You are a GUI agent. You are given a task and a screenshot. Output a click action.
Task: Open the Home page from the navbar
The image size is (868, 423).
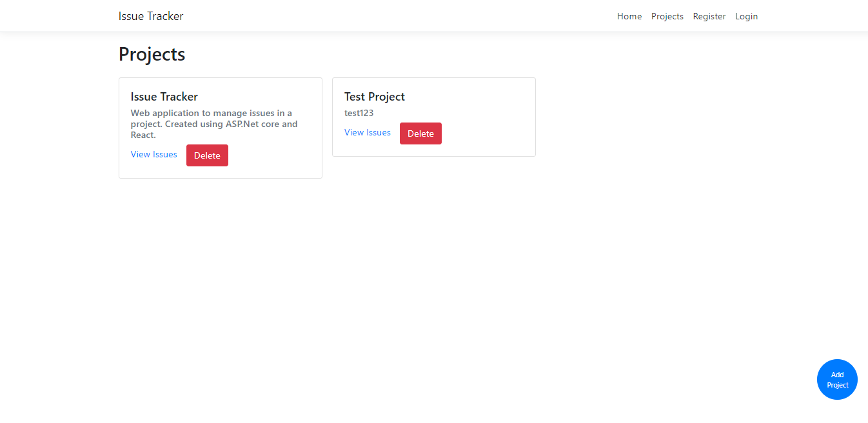tap(629, 16)
